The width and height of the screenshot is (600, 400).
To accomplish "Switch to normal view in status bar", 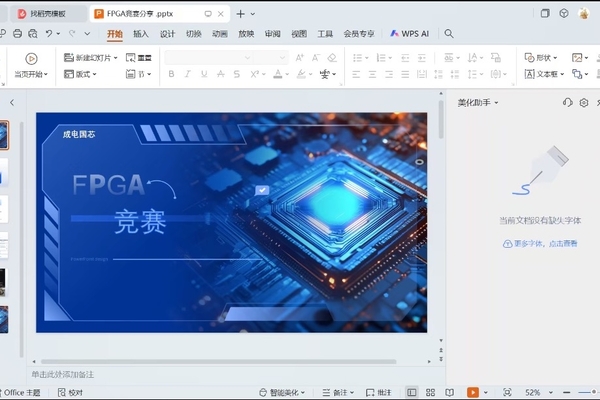I will (411, 393).
